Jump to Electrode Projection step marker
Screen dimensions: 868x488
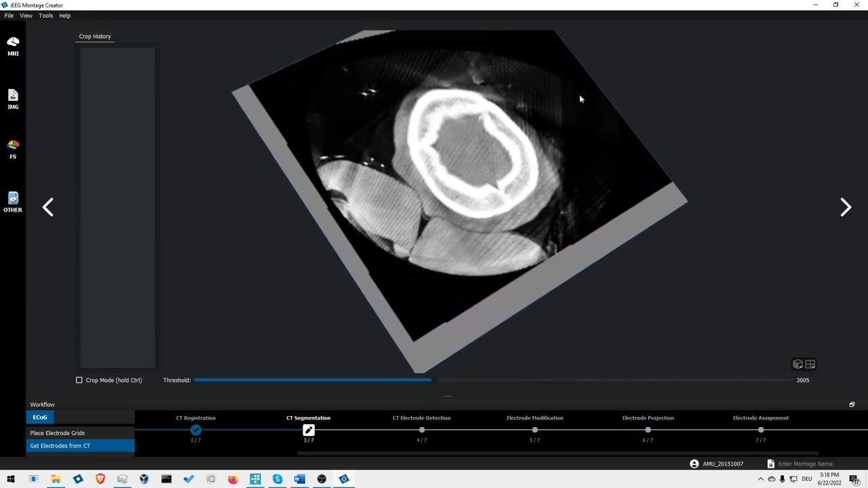click(648, 430)
